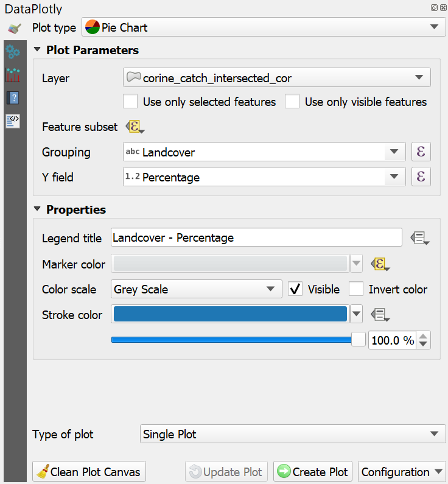Open Feature subset data-defined override
Image resolution: width=448 pixels, height=484 pixels.
click(x=135, y=127)
